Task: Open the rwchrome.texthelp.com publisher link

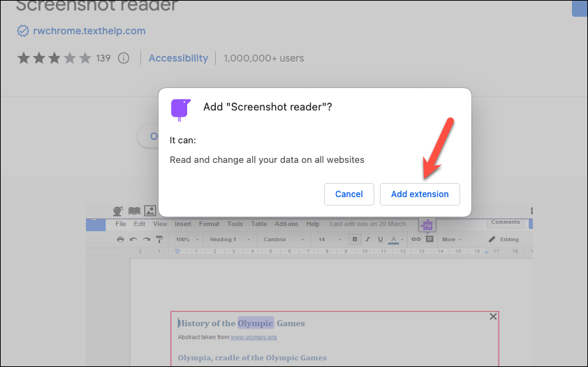Action: 89,31
